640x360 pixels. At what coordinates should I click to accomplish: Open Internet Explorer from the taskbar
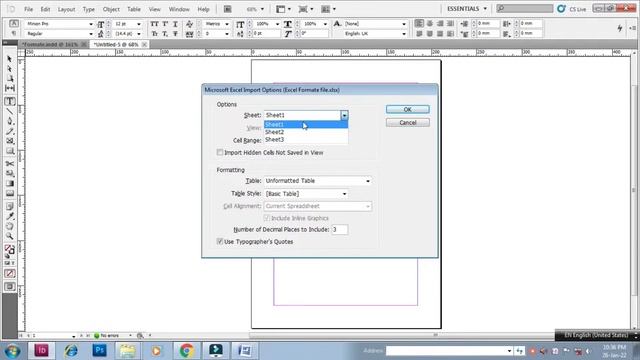(x=71, y=351)
